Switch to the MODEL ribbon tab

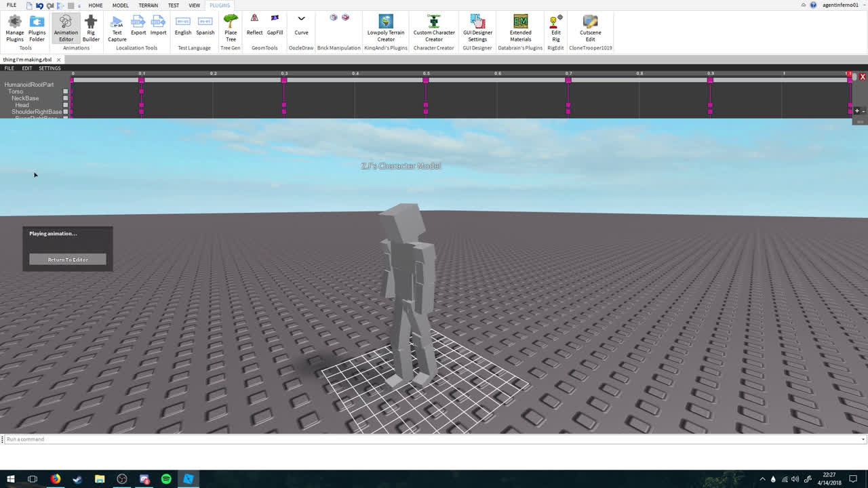click(x=120, y=5)
